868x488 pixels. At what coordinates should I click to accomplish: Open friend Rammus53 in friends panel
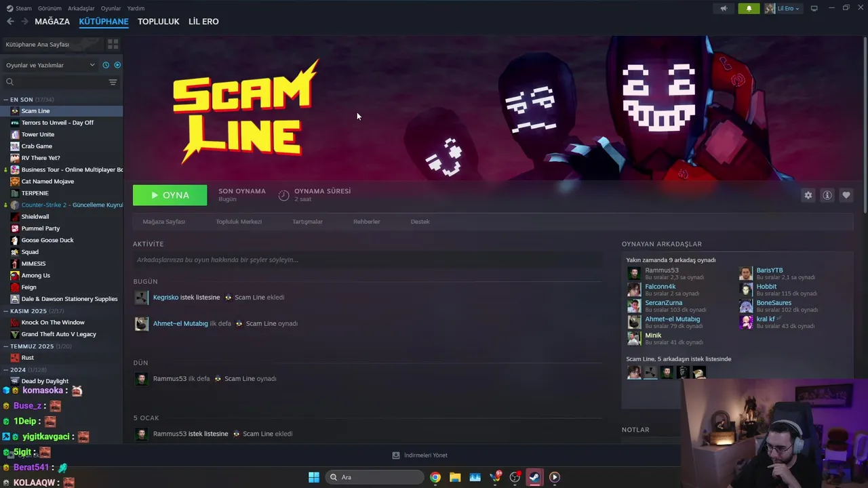662,270
